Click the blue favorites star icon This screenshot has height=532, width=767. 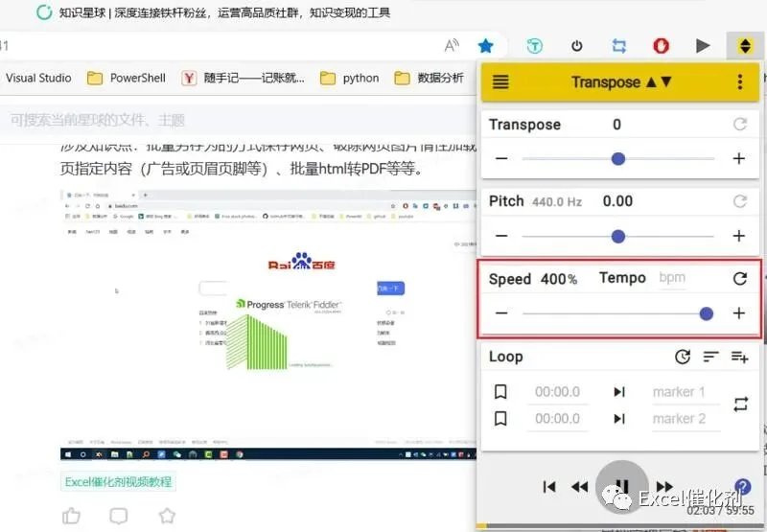click(486, 46)
